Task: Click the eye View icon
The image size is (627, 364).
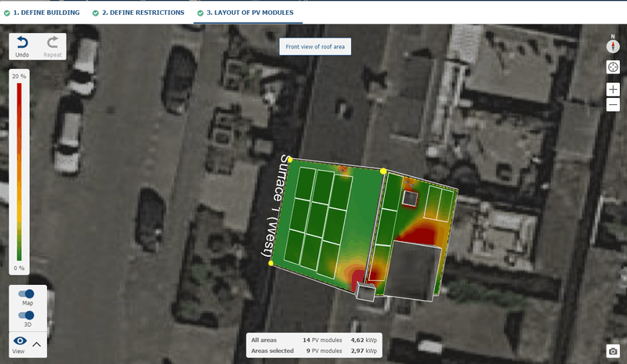Action: [20, 341]
